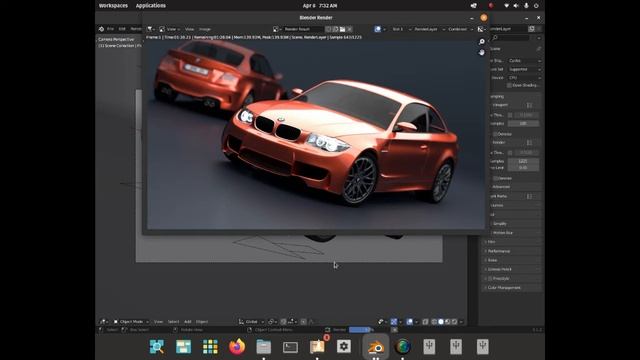Viewport: 640px width, 360px height.
Task: Click the pan hand icon beside the render
Action: pyautogui.click(x=482, y=52)
